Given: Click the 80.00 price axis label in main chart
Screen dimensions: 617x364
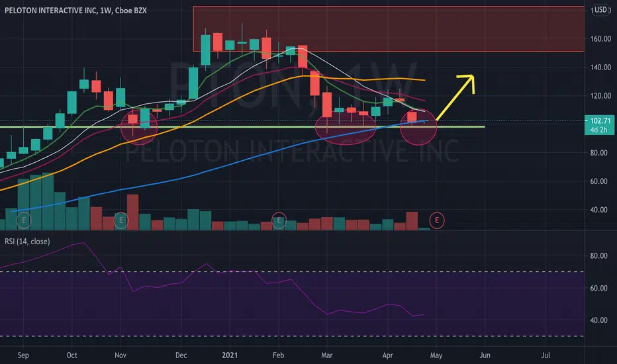Looking at the screenshot, I should [x=598, y=153].
